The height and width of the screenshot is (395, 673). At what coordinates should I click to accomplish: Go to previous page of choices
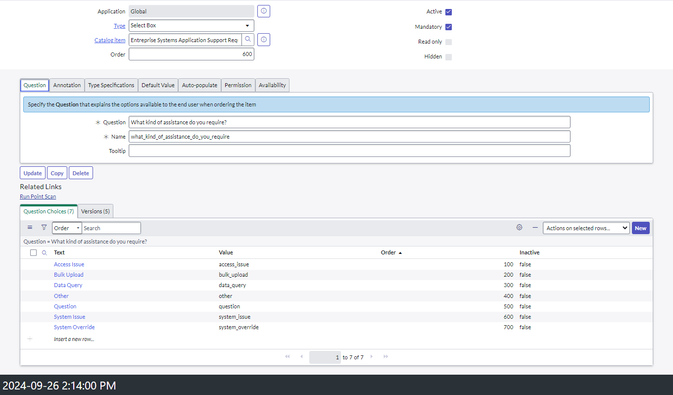(x=301, y=357)
